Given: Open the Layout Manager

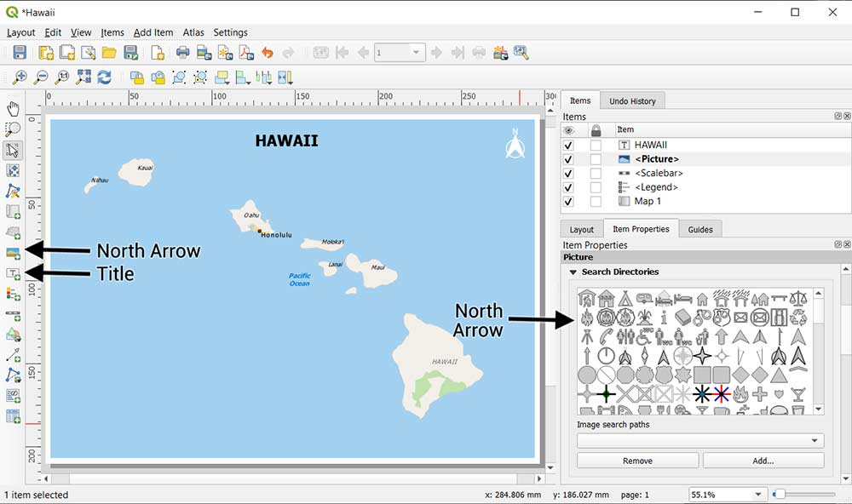Looking at the screenshot, I should 88,53.
